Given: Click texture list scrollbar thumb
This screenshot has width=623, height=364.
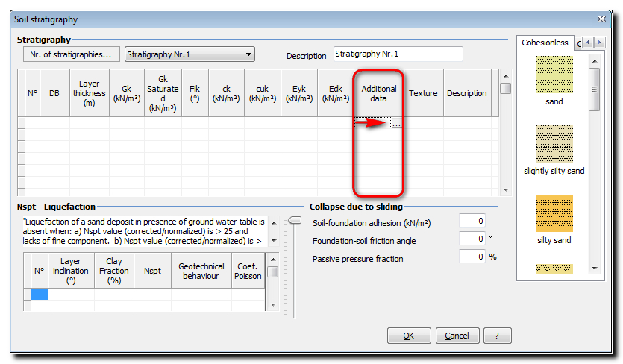Looking at the screenshot, I should point(595,90).
